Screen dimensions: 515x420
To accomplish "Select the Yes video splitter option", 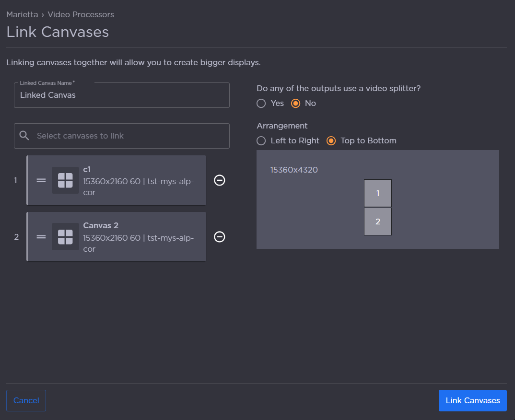I will pyautogui.click(x=261, y=103).
